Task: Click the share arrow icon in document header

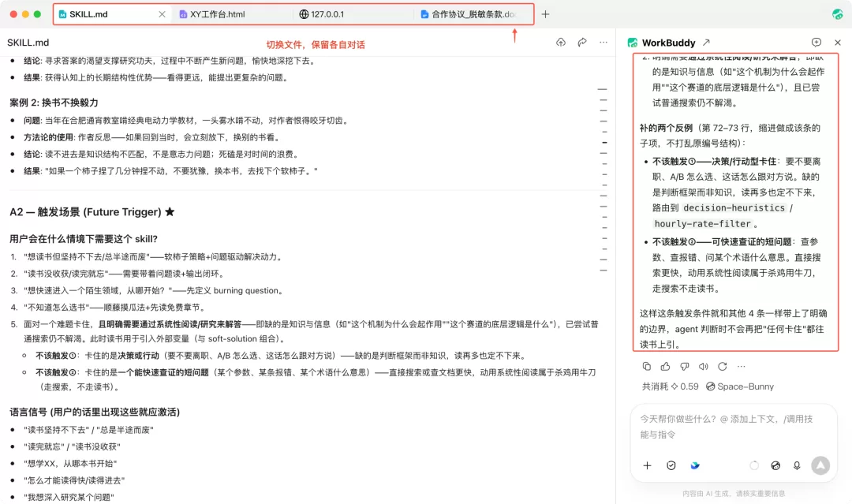Action: 582,43
